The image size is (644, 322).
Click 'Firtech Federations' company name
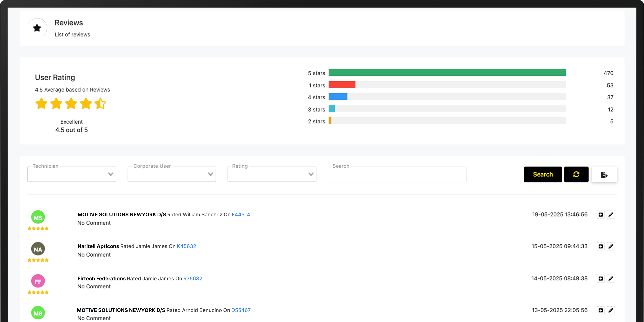101,279
